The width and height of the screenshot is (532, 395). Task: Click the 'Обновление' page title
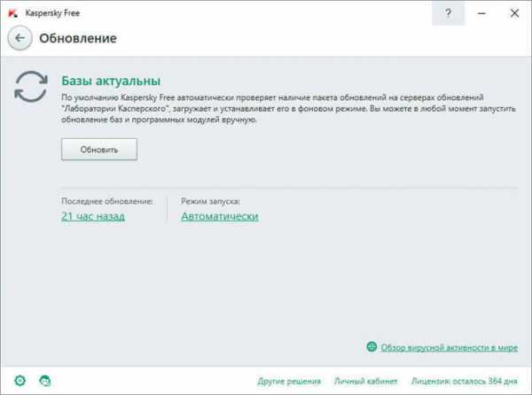click(78, 38)
